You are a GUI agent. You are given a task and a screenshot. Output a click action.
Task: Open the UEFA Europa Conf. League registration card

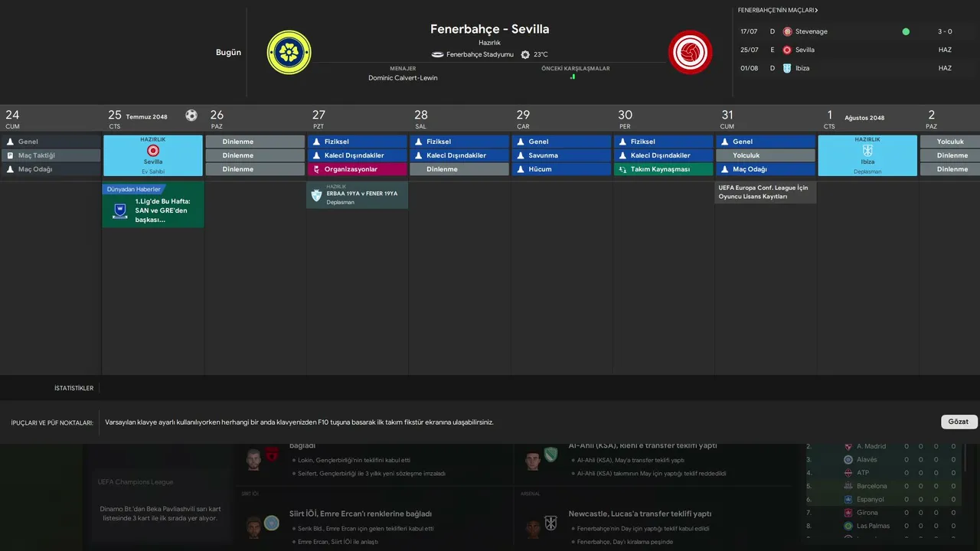[766, 192]
